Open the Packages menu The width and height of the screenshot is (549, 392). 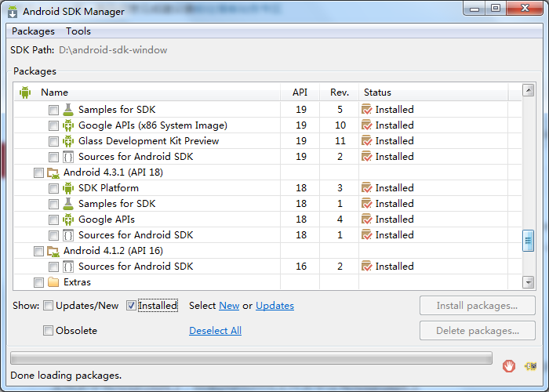[33, 31]
